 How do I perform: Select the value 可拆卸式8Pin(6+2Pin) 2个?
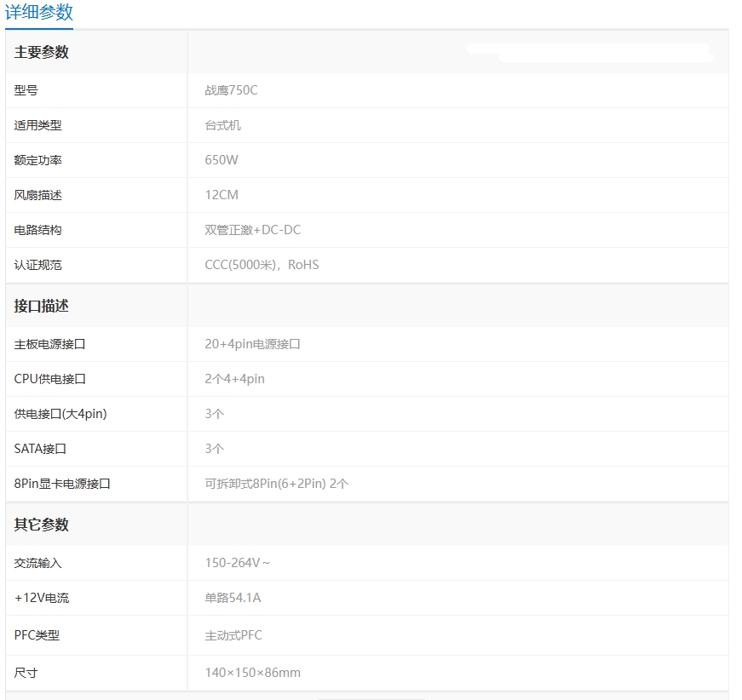[277, 484]
